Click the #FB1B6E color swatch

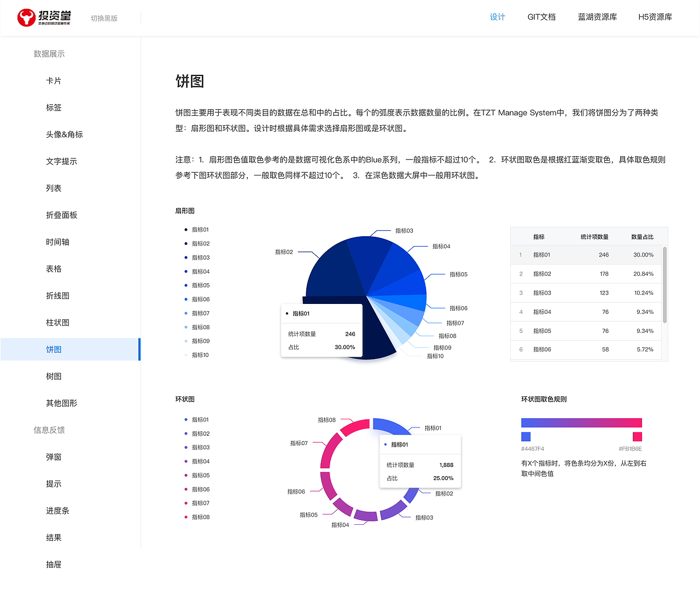click(638, 436)
